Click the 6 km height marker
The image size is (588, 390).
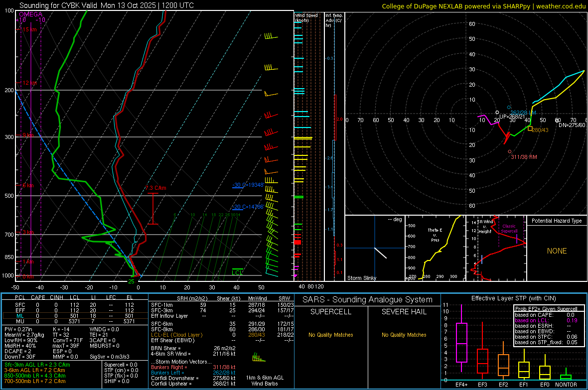[28, 185]
